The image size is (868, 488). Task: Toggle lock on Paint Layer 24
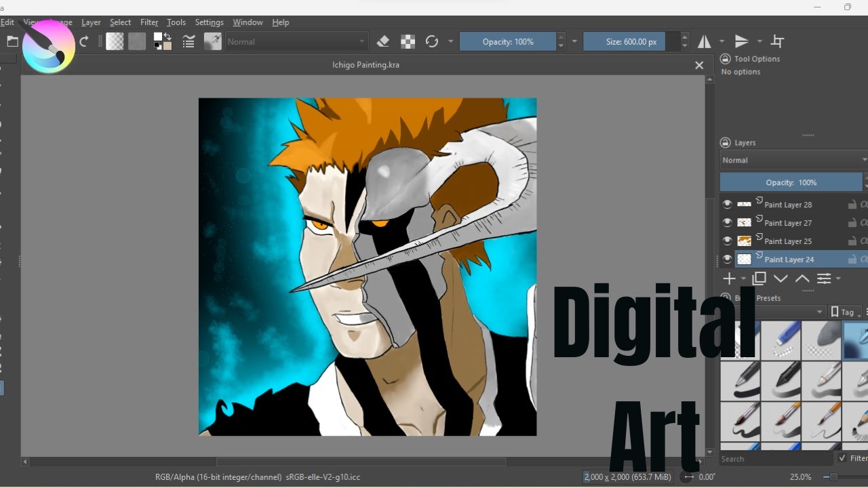(852, 259)
